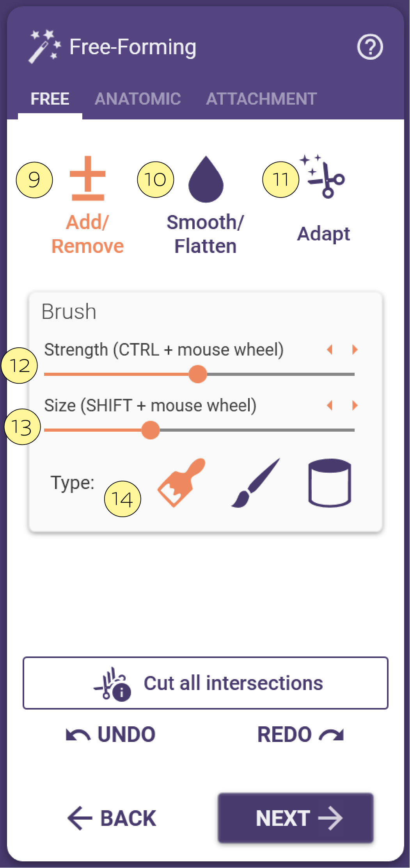Pick the cylinder brush type
Viewport: 410px width, 868px height.
coord(330,483)
